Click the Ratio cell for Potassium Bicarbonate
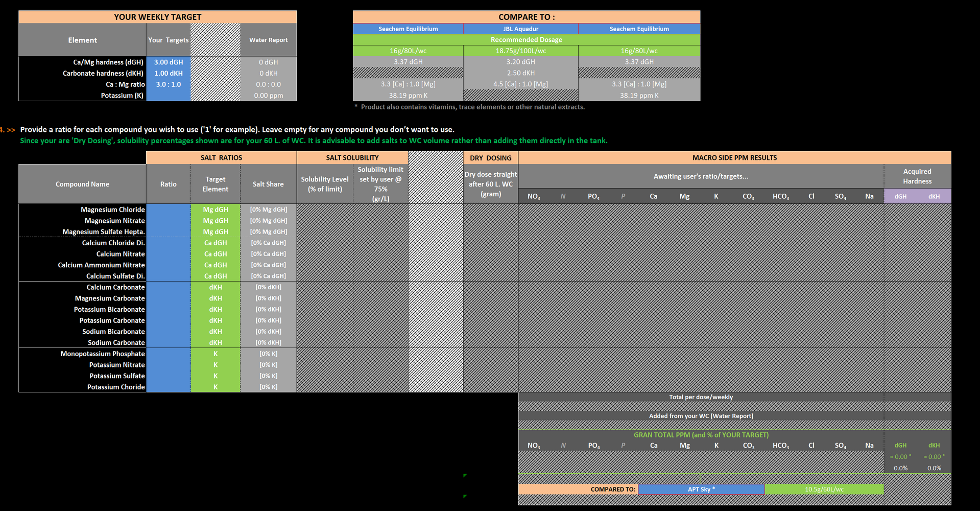This screenshot has width=980, height=511. tap(169, 309)
